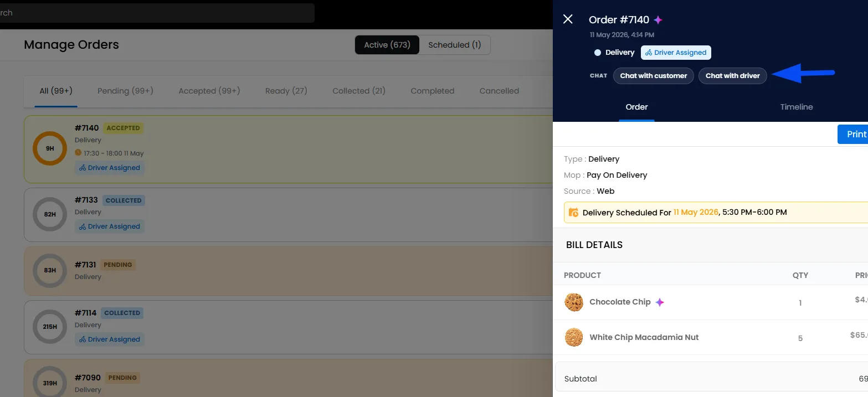Viewport: 868px width, 397px height.
Task: Open order #7131 from the list
Action: 288,271
